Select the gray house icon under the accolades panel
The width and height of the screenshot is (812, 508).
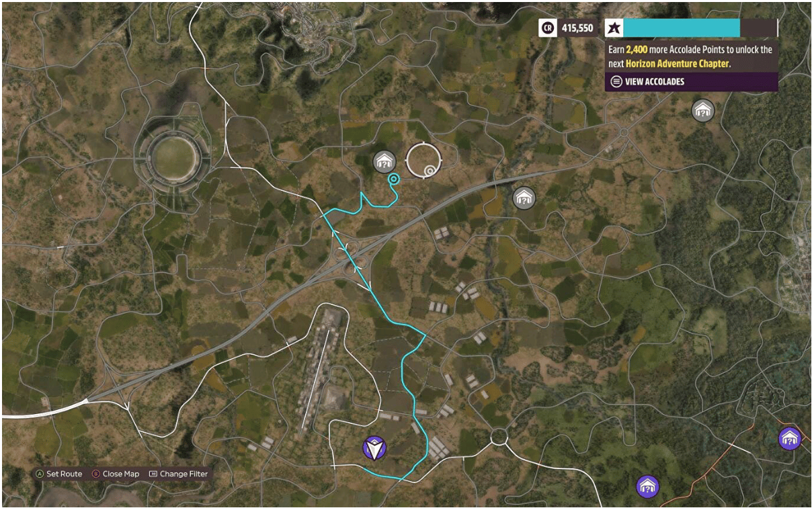702,111
